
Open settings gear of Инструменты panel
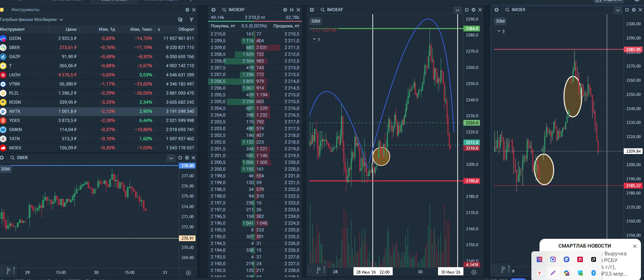pyautogui.click(x=187, y=10)
